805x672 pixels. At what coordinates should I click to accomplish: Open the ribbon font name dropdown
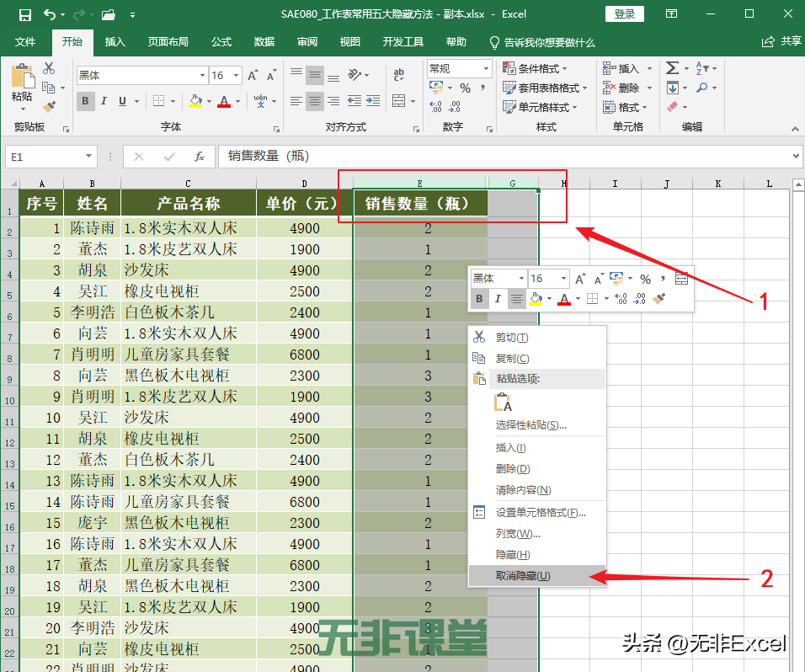tap(202, 76)
